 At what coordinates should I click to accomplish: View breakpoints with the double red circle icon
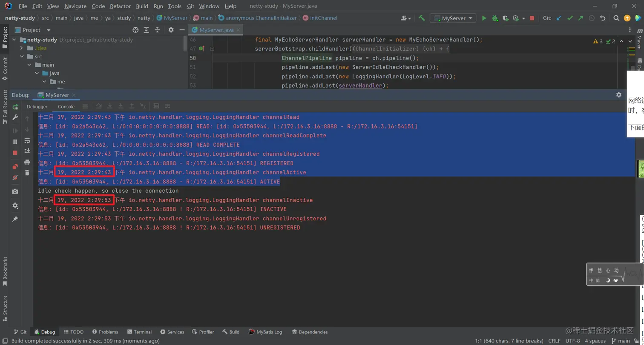[x=15, y=167]
